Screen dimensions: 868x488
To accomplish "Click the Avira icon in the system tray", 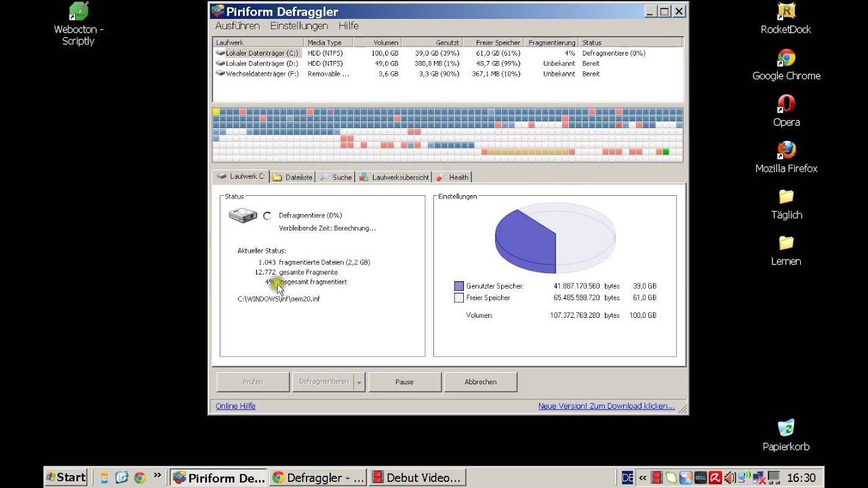I will click(715, 477).
